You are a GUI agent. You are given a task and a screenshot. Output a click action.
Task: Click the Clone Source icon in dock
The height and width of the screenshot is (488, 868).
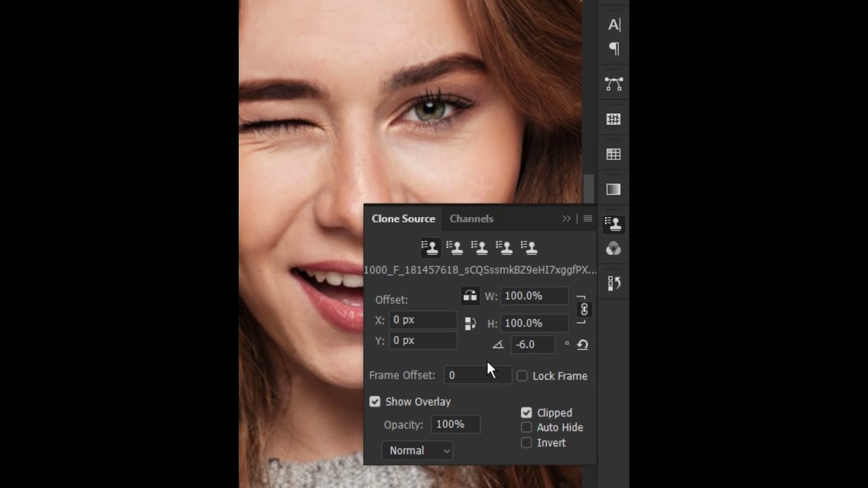(614, 224)
